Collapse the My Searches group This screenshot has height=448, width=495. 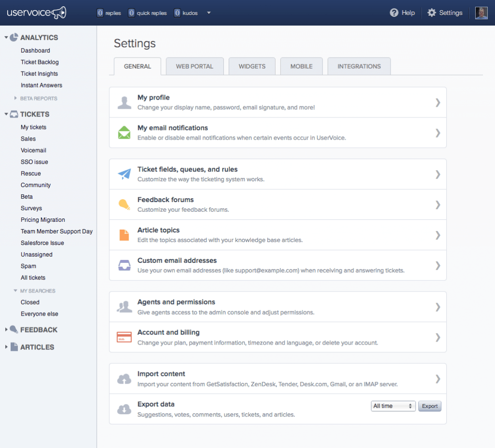16,291
